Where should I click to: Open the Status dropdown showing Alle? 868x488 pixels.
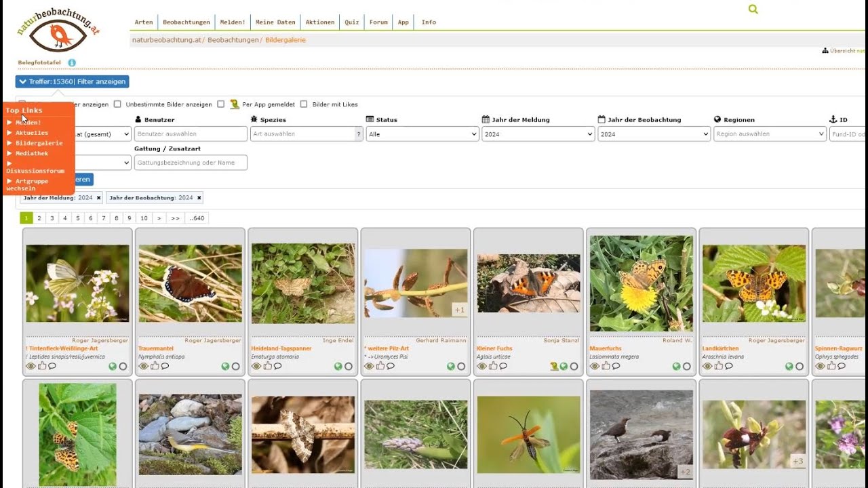(422, 134)
